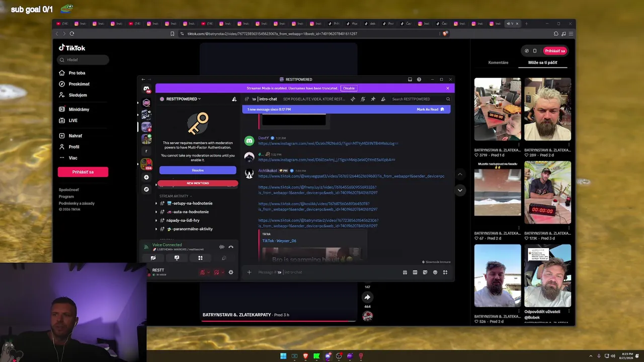The width and height of the screenshot is (644, 362).
Task: Show Member List icon in Discord header
Action: pyautogui.click(x=383, y=99)
